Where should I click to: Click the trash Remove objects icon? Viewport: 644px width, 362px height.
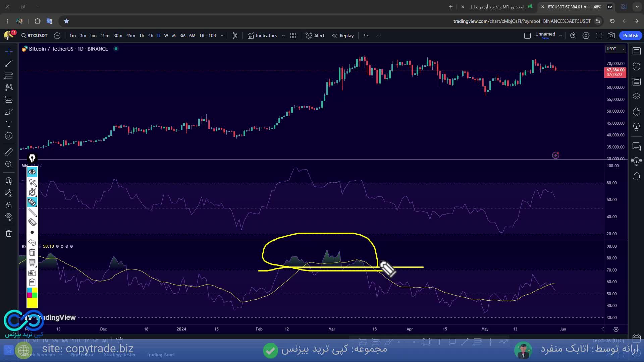click(9, 233)
